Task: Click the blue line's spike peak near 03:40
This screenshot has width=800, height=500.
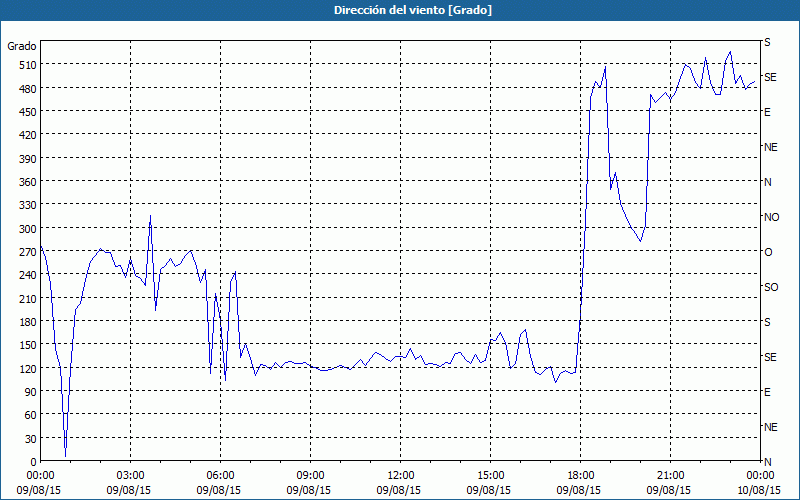Action: coord(150,216)
